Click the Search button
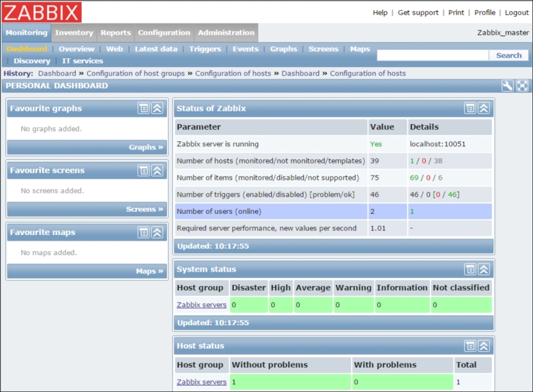Viewport: 533px width, 392px height. 509,55
